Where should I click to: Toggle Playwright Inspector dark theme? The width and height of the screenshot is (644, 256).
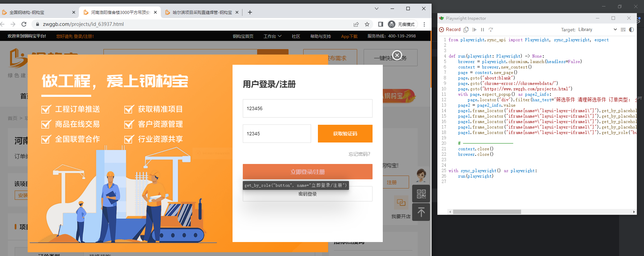[x=631, y=30]
